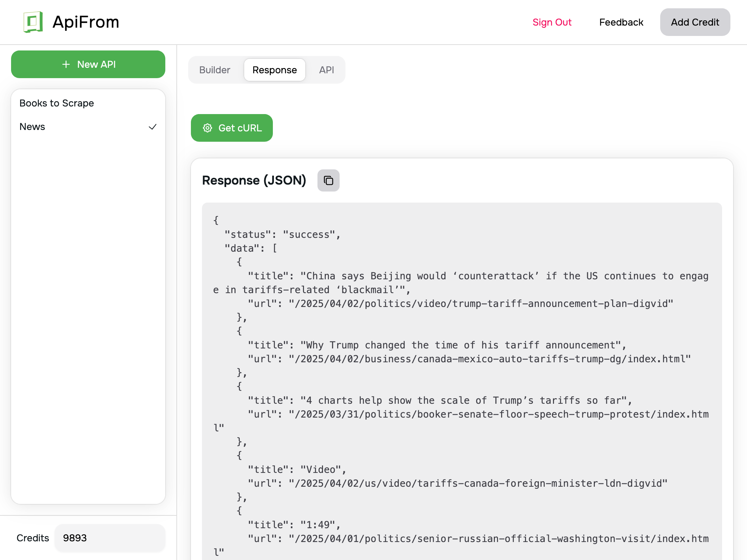Click the plus icon on New API

[x=66, y=64]
